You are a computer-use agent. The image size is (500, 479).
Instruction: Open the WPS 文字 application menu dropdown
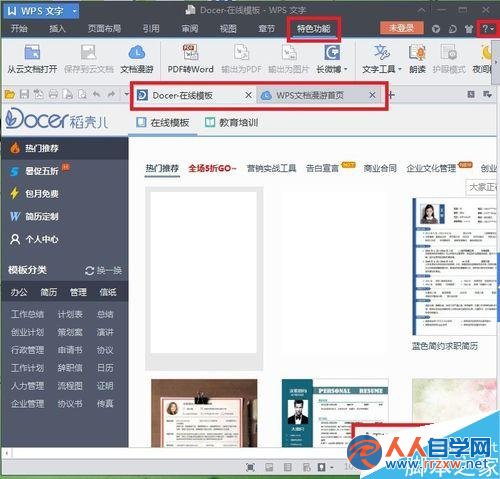[74, 11]
